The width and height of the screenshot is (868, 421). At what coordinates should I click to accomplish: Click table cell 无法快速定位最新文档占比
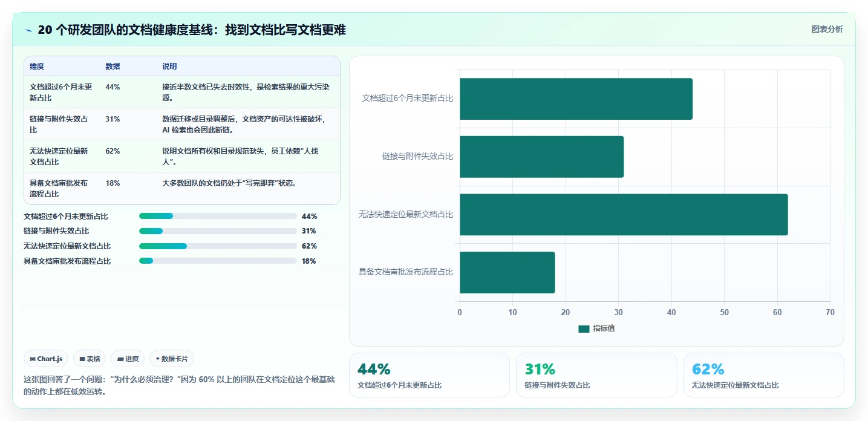(59, 157)
